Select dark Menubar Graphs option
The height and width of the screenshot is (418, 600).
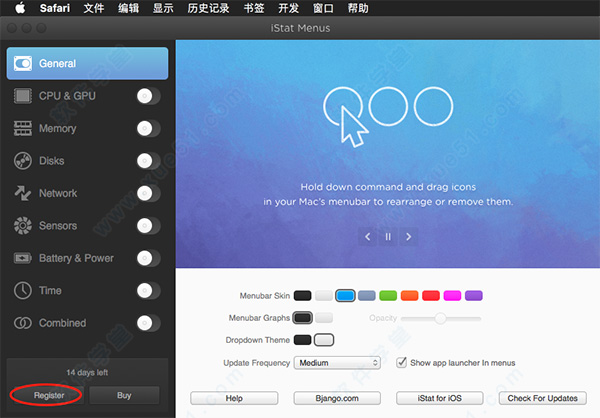pos(302,318)
